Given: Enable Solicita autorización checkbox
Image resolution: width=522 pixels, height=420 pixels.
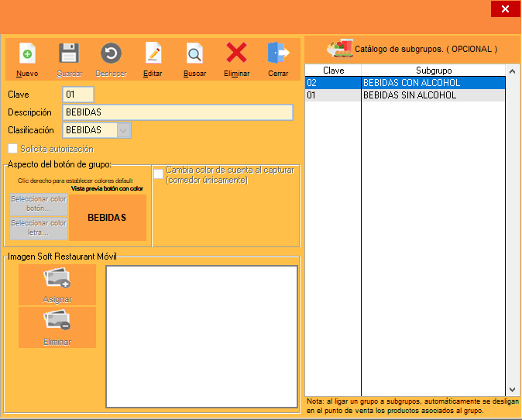Looking at the screenshot, I should (12, 148).
